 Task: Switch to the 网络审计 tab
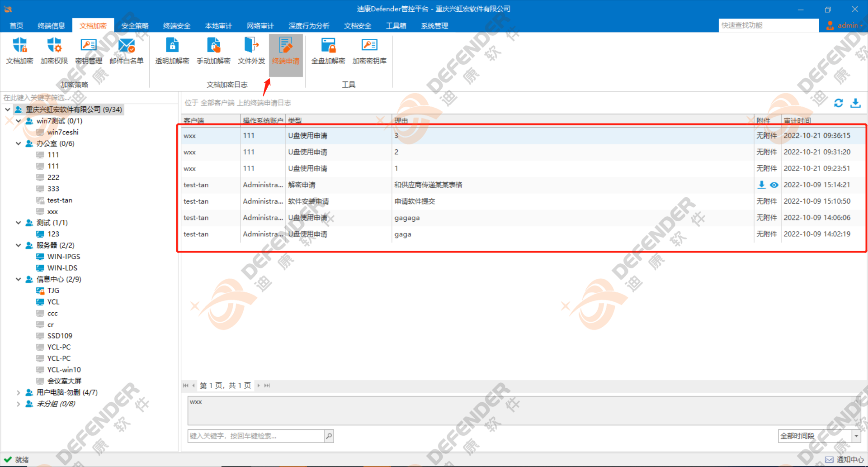point(260,26)
